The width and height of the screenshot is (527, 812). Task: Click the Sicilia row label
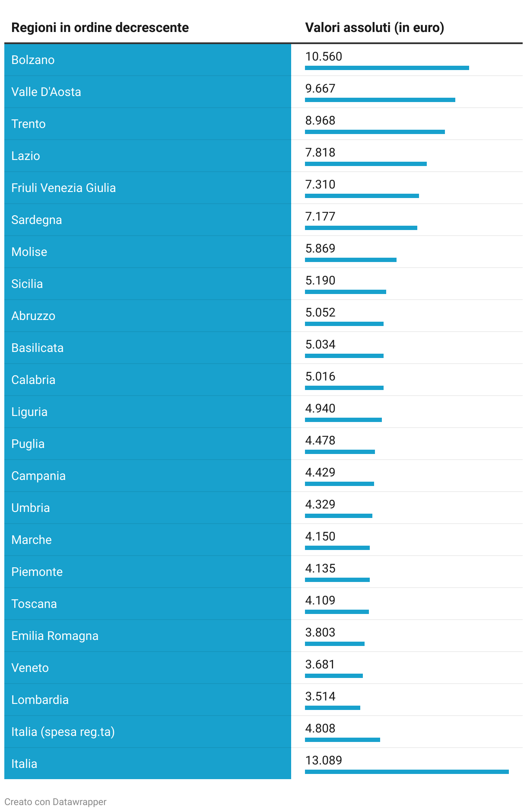click(27, 284)
